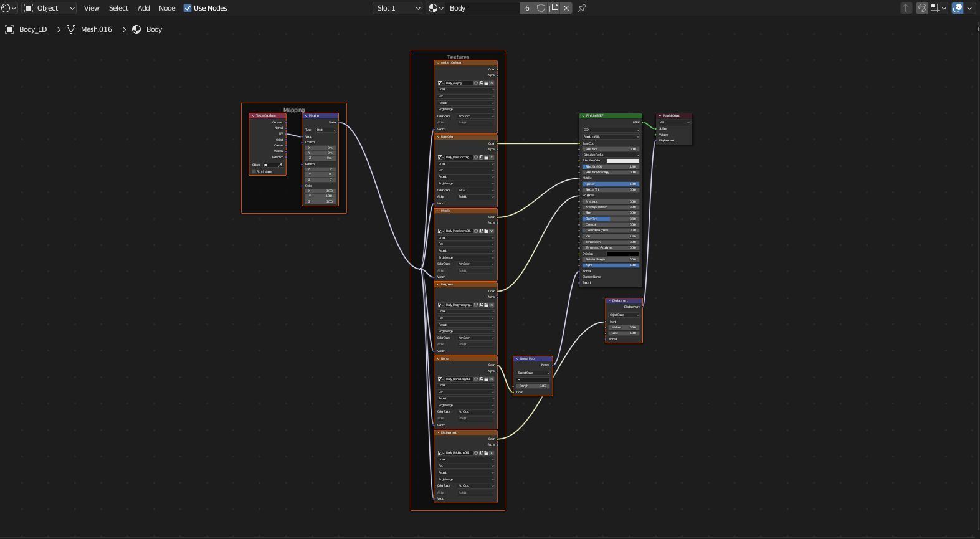
Task: Toggle the pin icon in the header
Action: click(582, 8)
